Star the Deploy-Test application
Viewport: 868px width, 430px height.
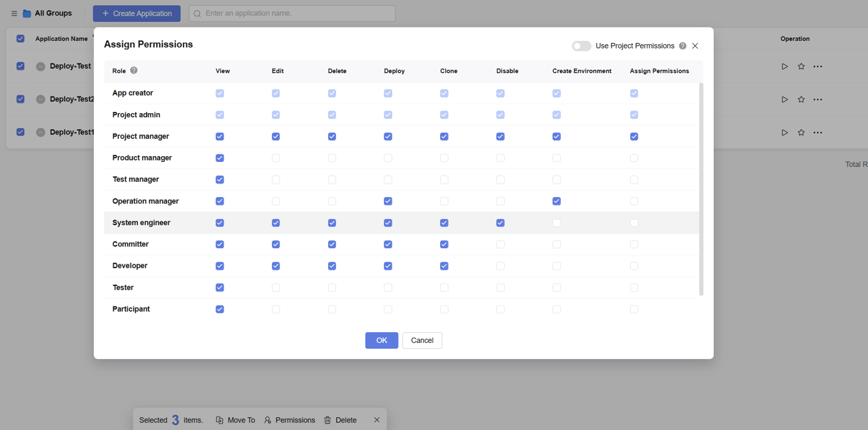coord(801,67)
